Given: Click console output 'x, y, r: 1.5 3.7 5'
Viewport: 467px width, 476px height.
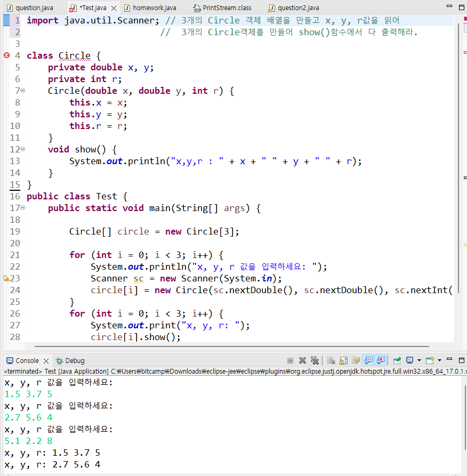Looking at the screenshot, I should click(52, 453).
